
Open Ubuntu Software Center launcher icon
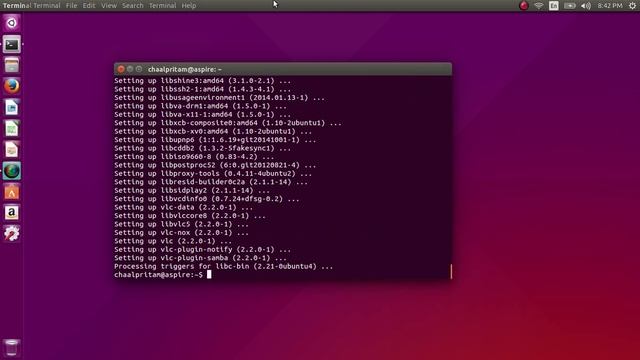coord(11,192)
